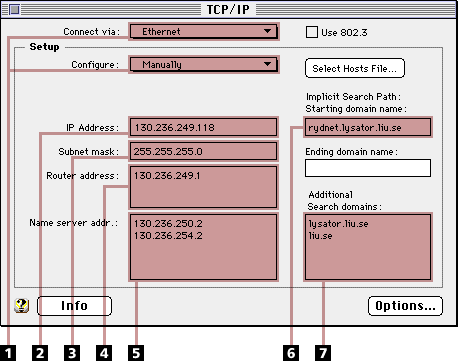The image size is (458, 361).
Task: Click the TCP/IP window close box
Action: [14, 10]
